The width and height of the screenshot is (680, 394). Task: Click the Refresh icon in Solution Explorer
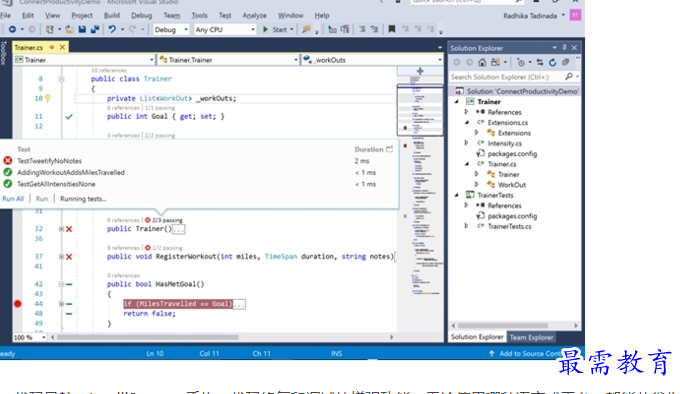552,63
